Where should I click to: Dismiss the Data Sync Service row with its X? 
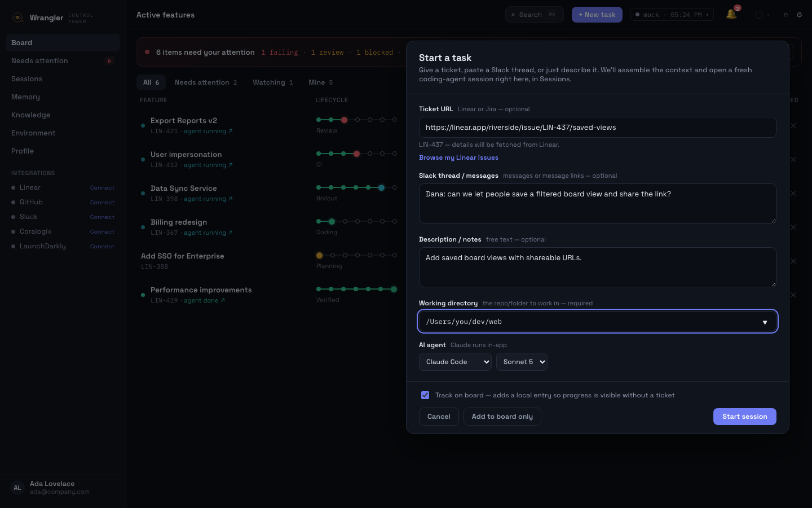click(x=793, y=194)
